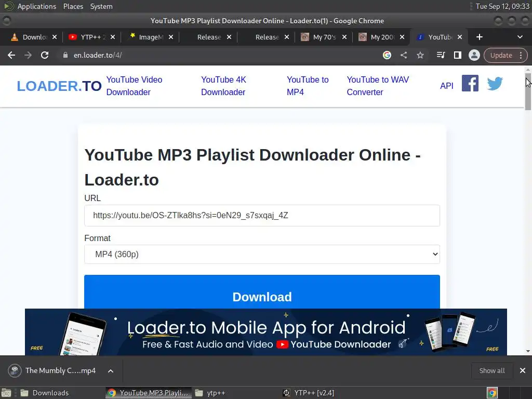Image resolution: width=532 pixels, height=399 pixels.
Task: Close the YTP++ YouTube tab
Action: click(113, 37)
